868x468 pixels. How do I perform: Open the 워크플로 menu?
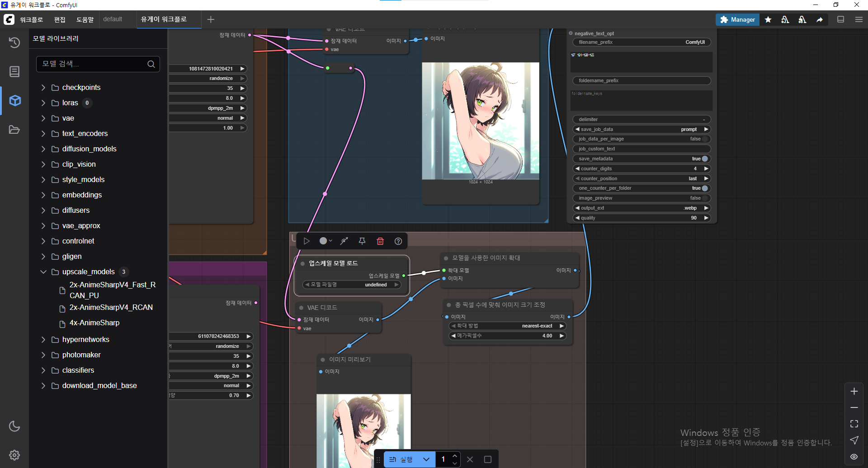pyautogui.click(x=31, y=19)
